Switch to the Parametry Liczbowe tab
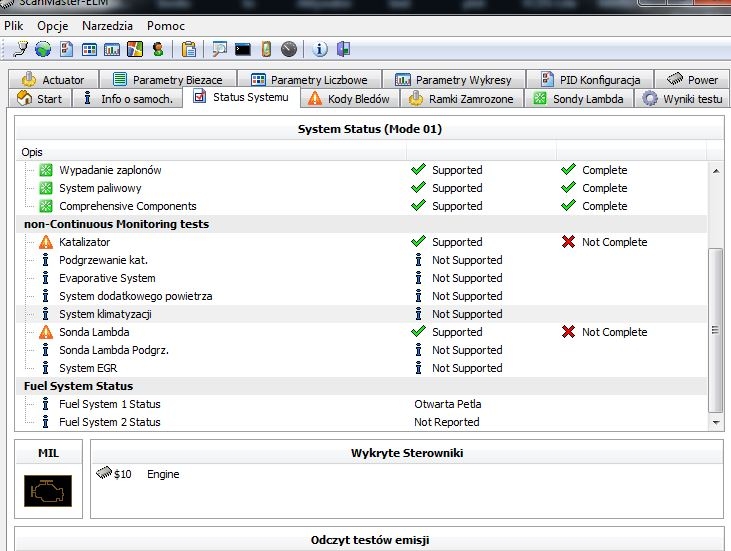This screenshot has width=731, height=551. tap(309, 79)
